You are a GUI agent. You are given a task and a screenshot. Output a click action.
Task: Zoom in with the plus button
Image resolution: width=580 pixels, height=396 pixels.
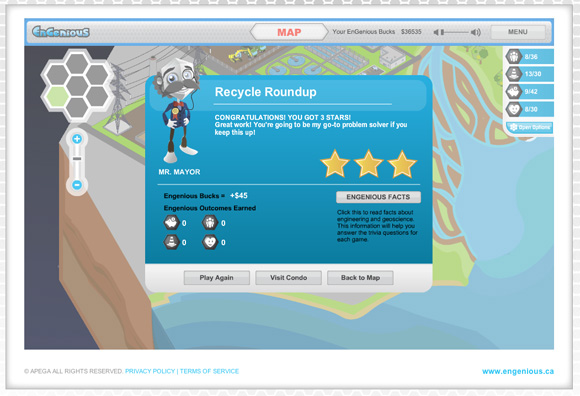click(x=77, y=139)
